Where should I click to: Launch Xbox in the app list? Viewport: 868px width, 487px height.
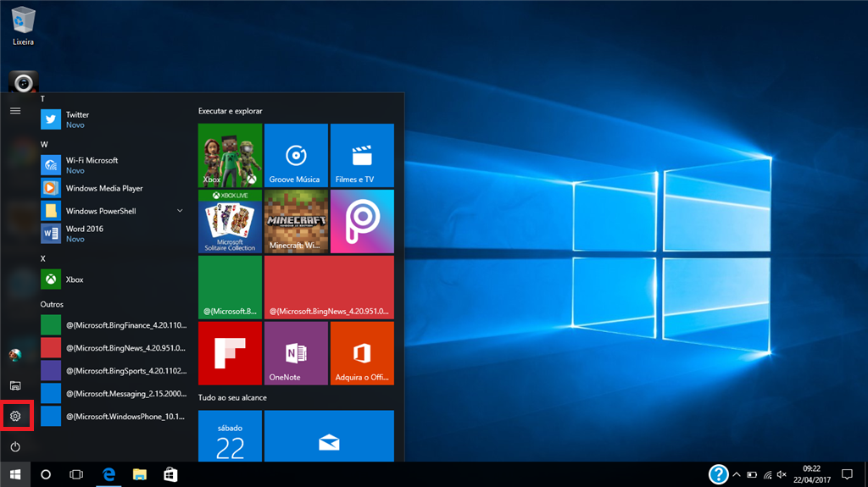(x=114, y=279)
